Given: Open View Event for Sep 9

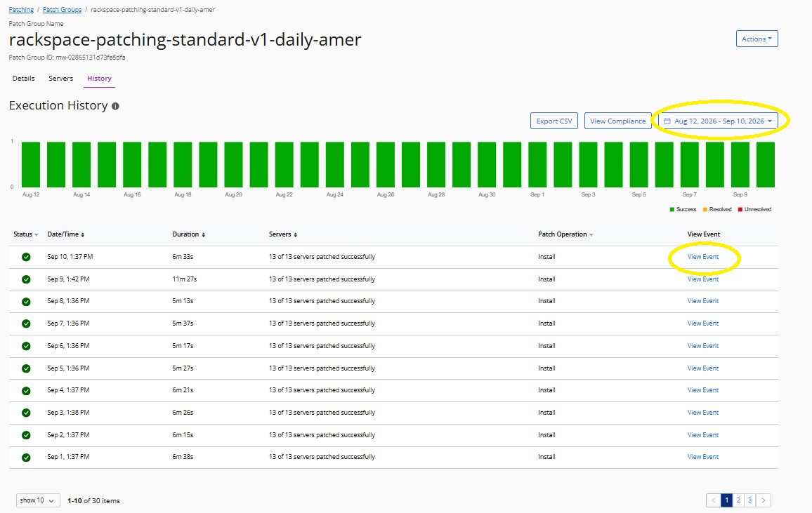Looking at the screenshot, I should click(702, 279).
